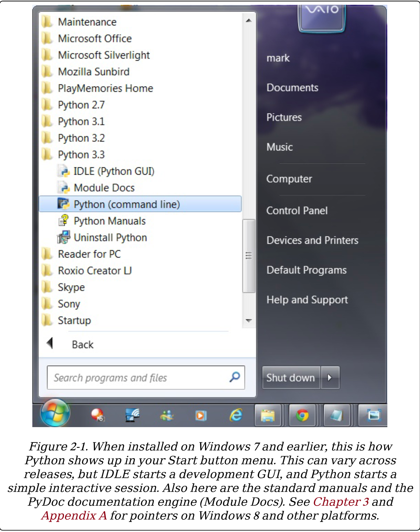Click the programs list scrollbar thumb

(249, 256)
